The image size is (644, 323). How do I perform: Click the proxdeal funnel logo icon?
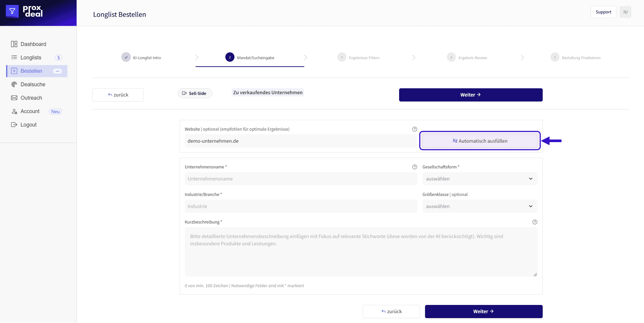12,11
